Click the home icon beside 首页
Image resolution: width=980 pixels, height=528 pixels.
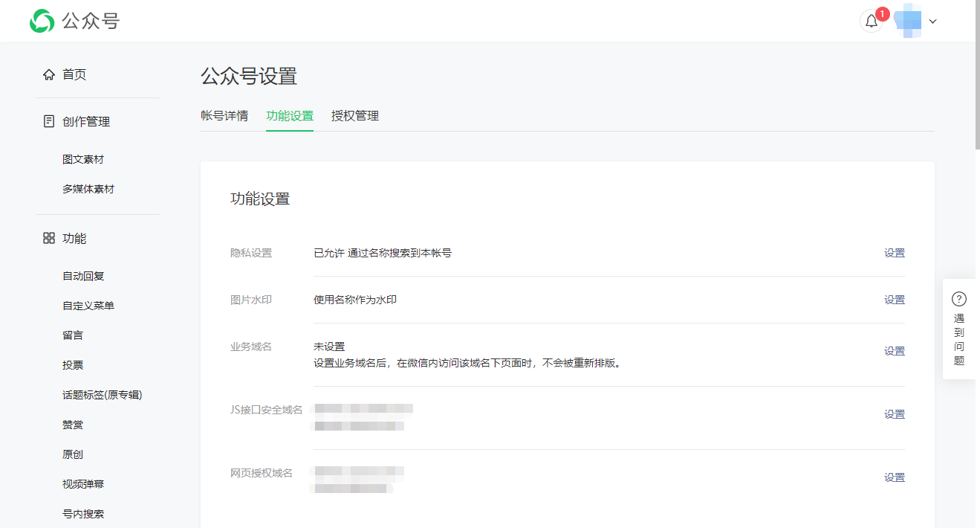pos(49,74)
